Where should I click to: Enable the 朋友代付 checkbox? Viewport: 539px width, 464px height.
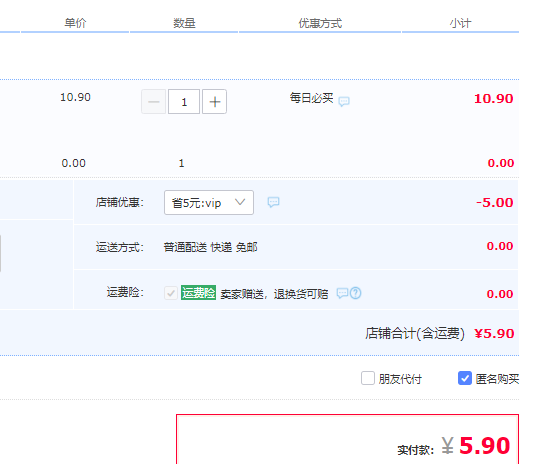click(368, 378)
